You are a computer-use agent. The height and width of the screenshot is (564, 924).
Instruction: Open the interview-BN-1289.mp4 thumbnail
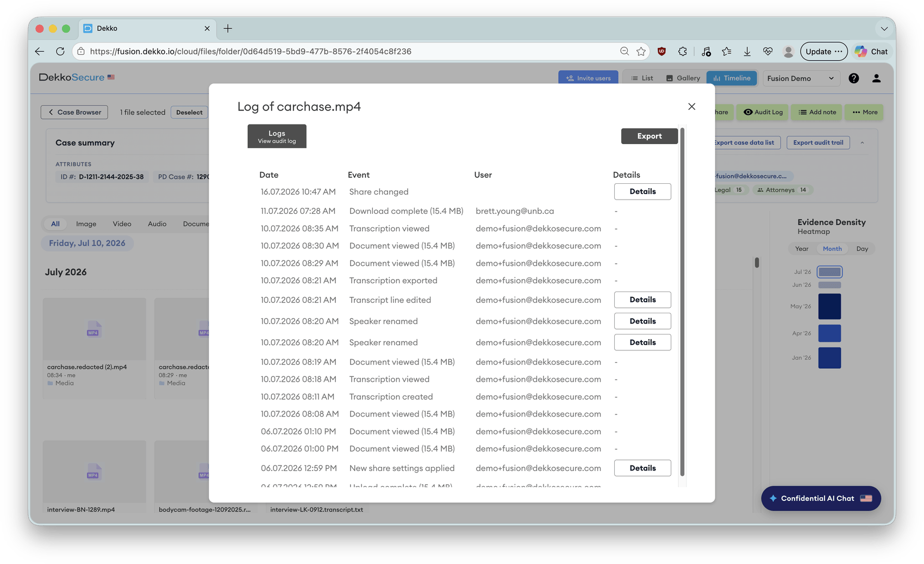coord(95,472)
